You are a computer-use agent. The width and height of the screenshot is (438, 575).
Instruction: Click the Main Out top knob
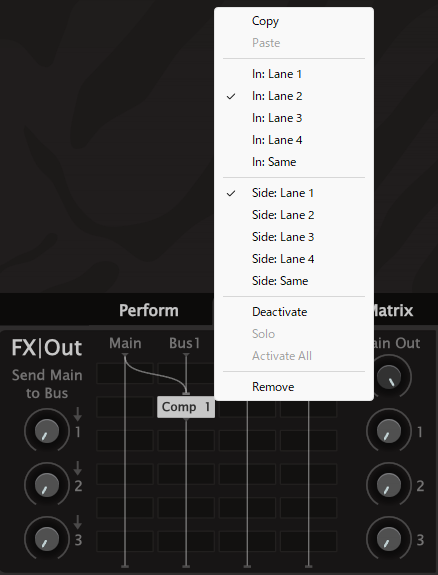(389, 377)
